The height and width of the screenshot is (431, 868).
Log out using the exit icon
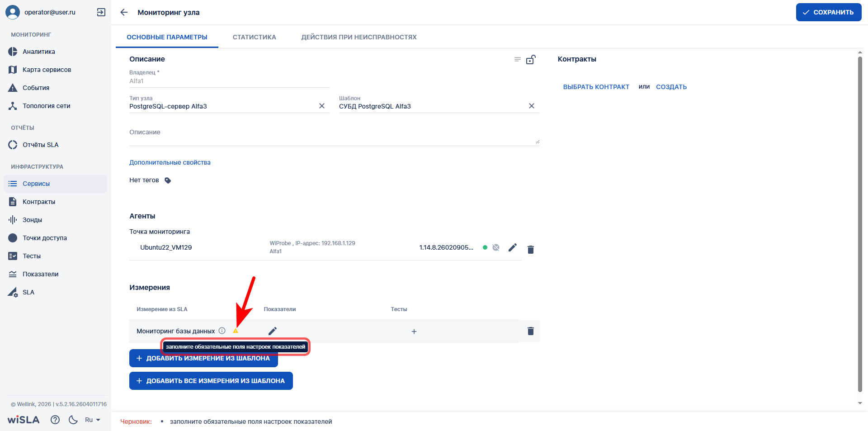click(101, 12)
